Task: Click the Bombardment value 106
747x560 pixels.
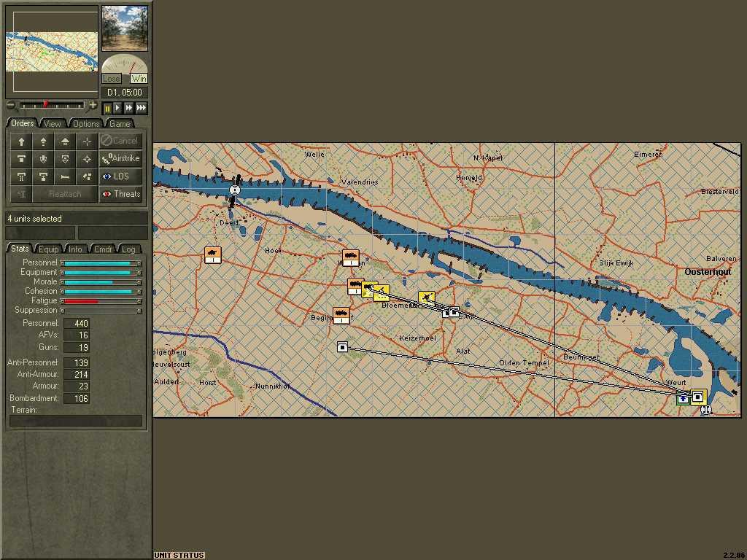Action: tap(76, 399)
